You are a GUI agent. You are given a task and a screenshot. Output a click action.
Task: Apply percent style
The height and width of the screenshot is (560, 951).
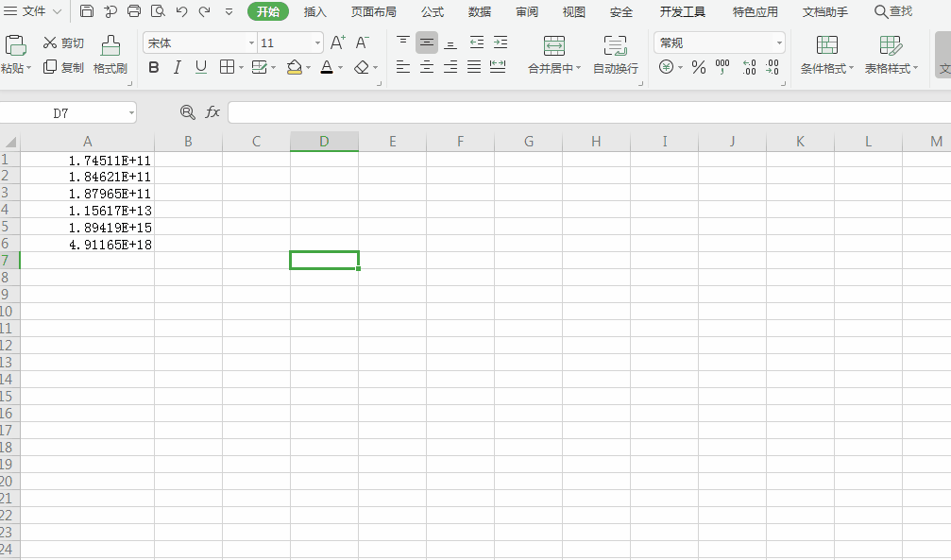point(699,67)
